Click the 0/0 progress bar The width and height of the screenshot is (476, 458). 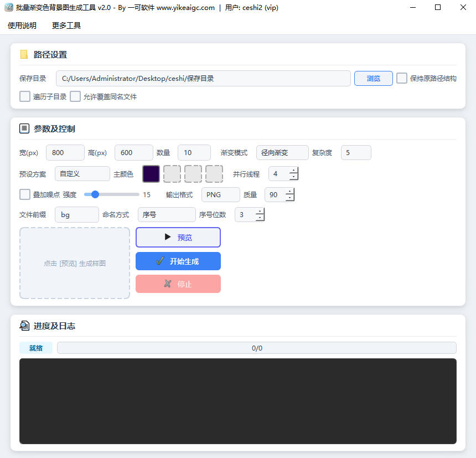coord(257,348)
